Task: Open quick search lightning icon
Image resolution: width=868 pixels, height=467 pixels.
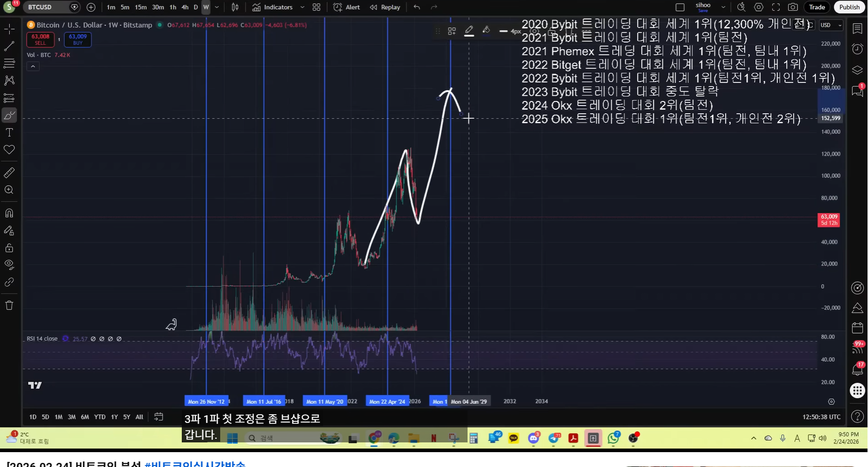Action: [x=741, y=7]
